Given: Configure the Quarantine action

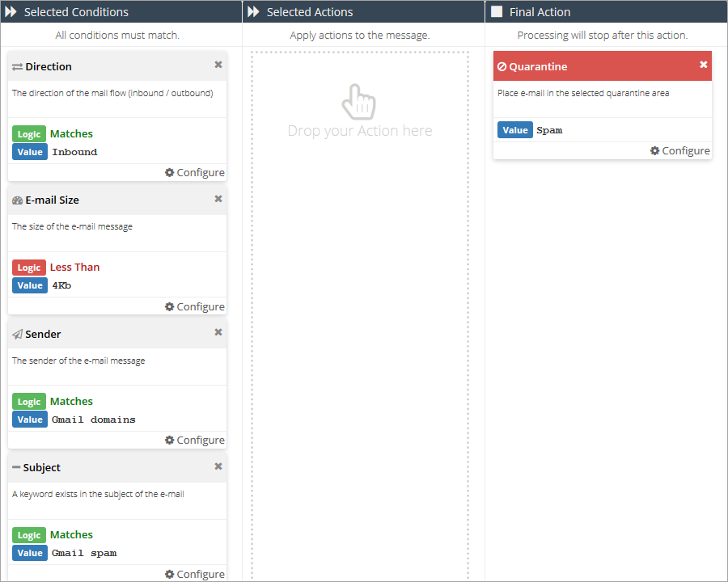Looking at the screenshot, I should pos(680,150).
